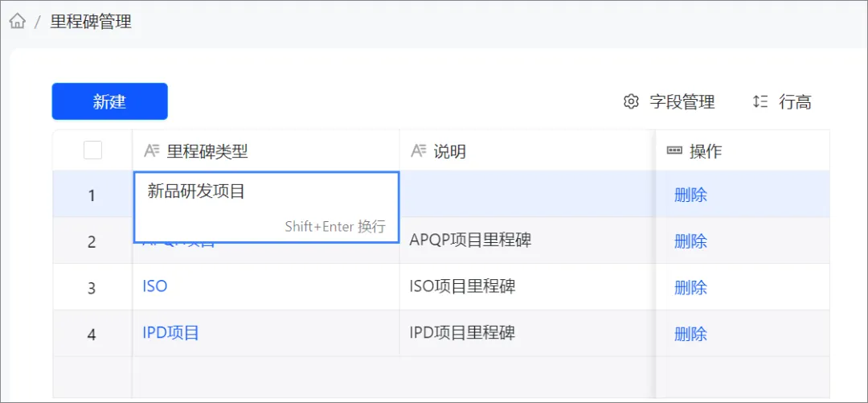868x403 pixels.
Task: Click the ISO项目里程碑 description cell
Action: point(527,286)
